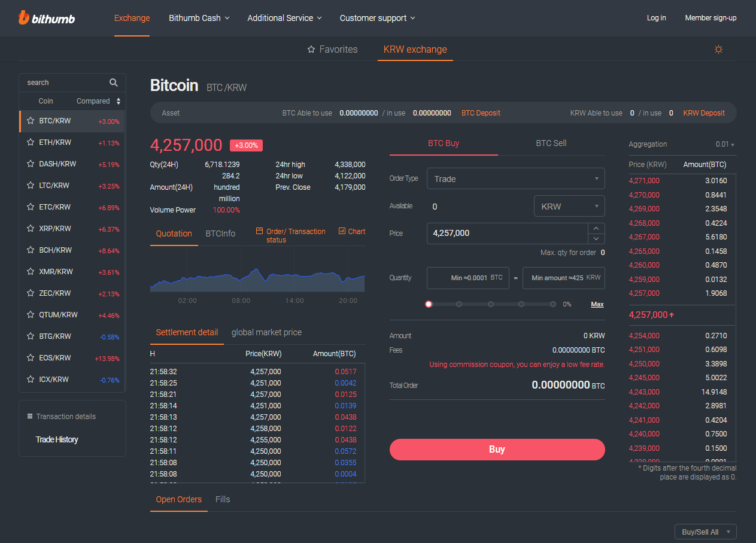The width and height of the screenshot is (756, 543).
Task: Select Settlement detail tab
Action: [x=187, y=332]
